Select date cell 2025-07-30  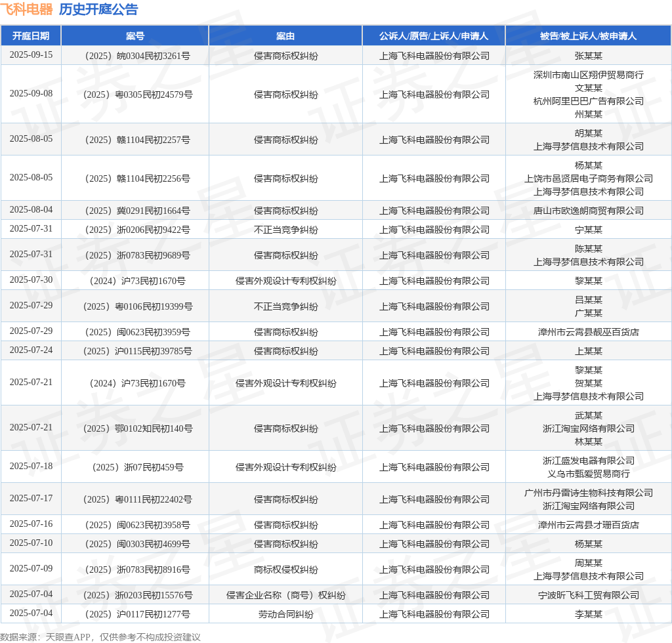[31, 280]
